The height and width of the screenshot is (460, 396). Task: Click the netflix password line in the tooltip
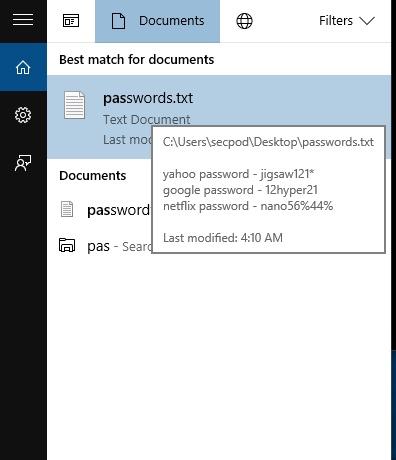[x=248, y=206]
